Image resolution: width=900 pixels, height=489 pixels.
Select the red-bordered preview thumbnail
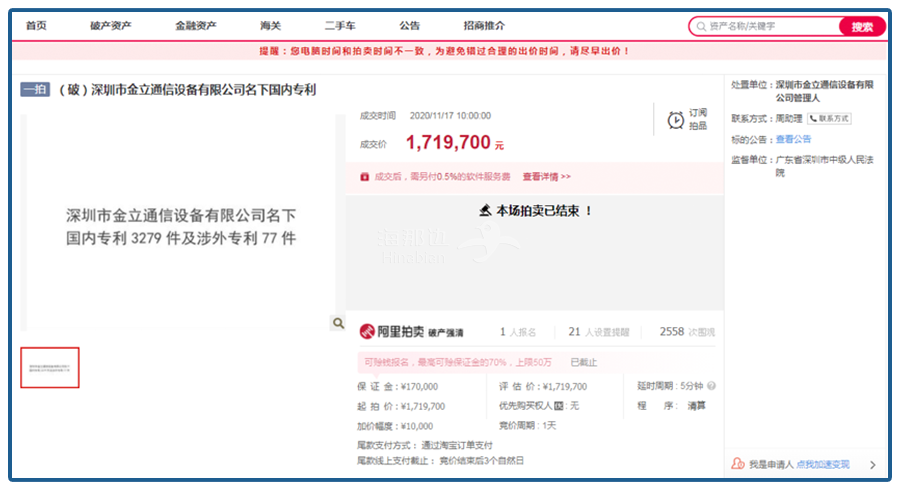click(50, 367)
